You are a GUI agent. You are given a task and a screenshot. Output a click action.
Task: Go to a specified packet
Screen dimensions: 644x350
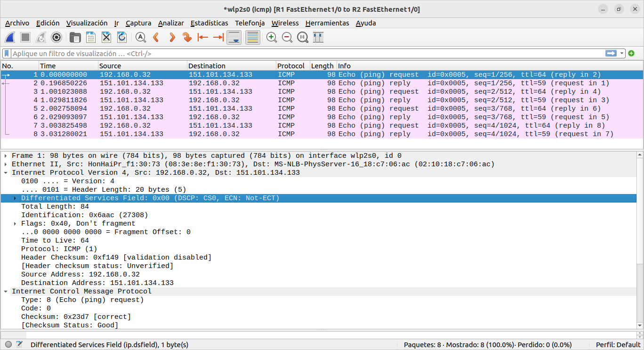[187, 37]
